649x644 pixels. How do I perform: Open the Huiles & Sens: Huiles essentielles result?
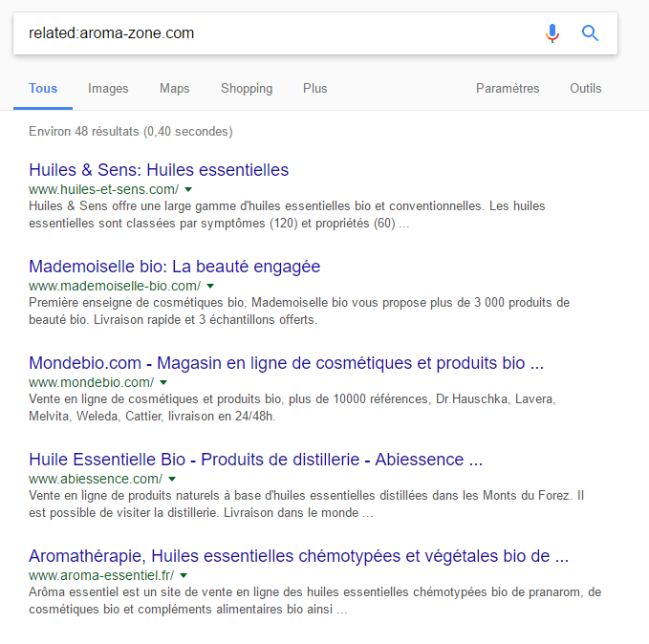click(x=159, y=170)
